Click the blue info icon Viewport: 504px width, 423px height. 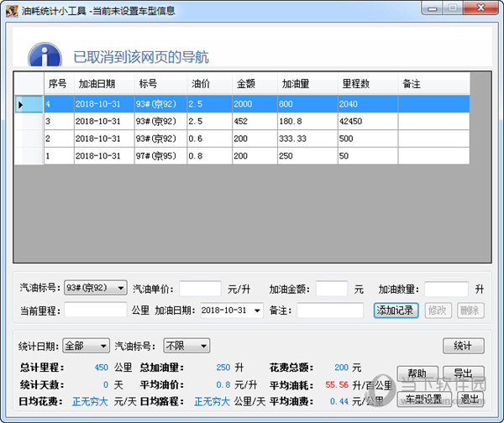click(x=45, y=55)
